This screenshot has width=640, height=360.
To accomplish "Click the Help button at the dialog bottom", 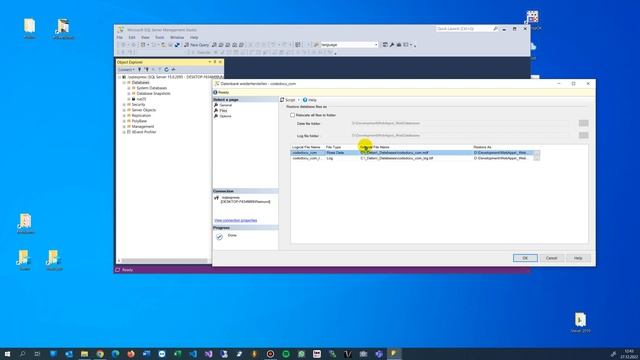I will click(578, 258).
